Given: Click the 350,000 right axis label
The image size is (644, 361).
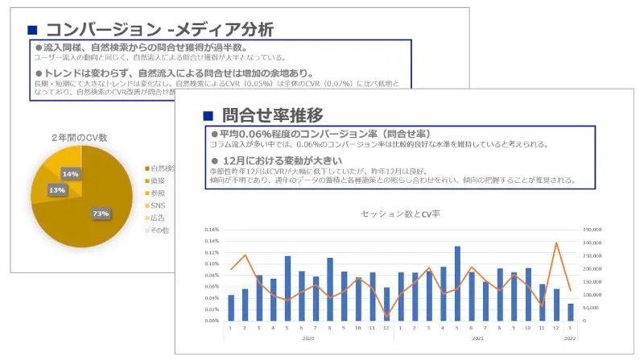Looking at the screenshot, I should coord(592,230).
